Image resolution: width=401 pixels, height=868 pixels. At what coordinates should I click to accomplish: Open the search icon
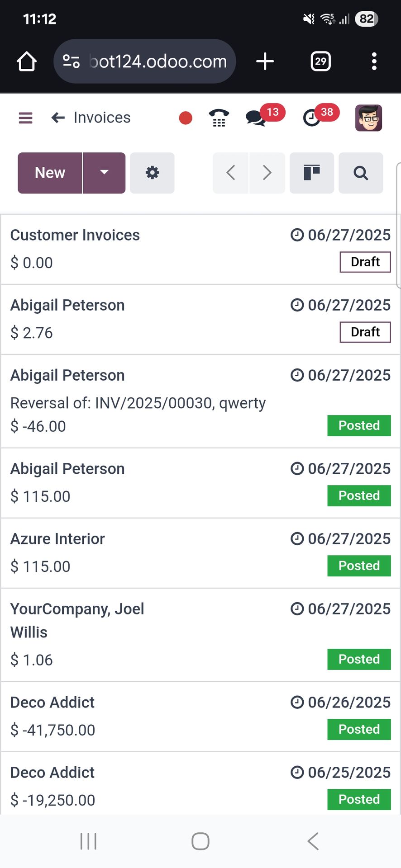(361, 173)
